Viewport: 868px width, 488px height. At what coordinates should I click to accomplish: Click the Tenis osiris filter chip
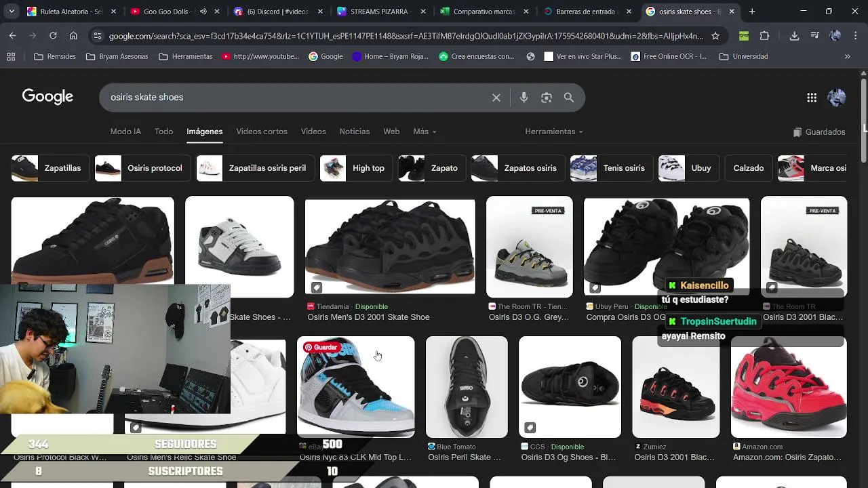click(611, 168)
